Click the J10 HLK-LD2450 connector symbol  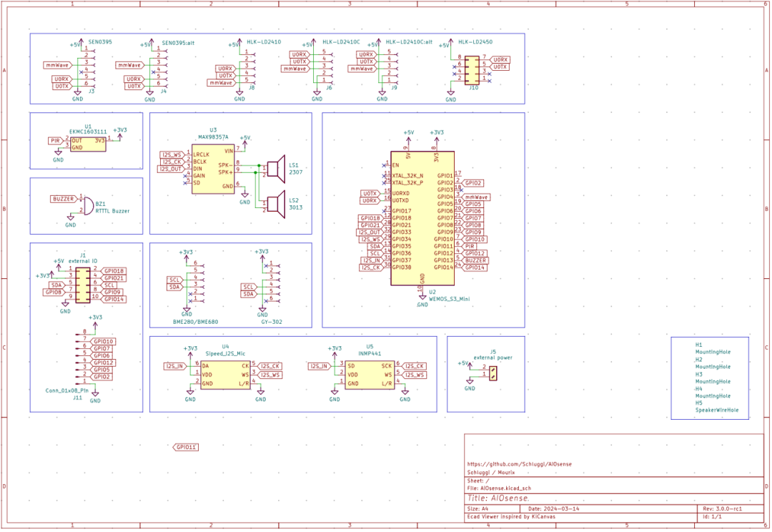tap(472, 70)
